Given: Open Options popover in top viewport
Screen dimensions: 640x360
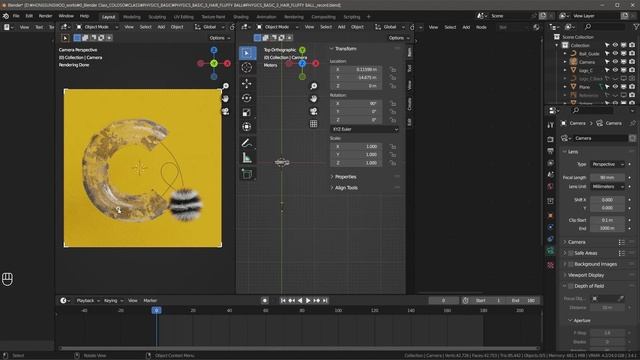Looking at the screenshot, I should pos(399,38).
